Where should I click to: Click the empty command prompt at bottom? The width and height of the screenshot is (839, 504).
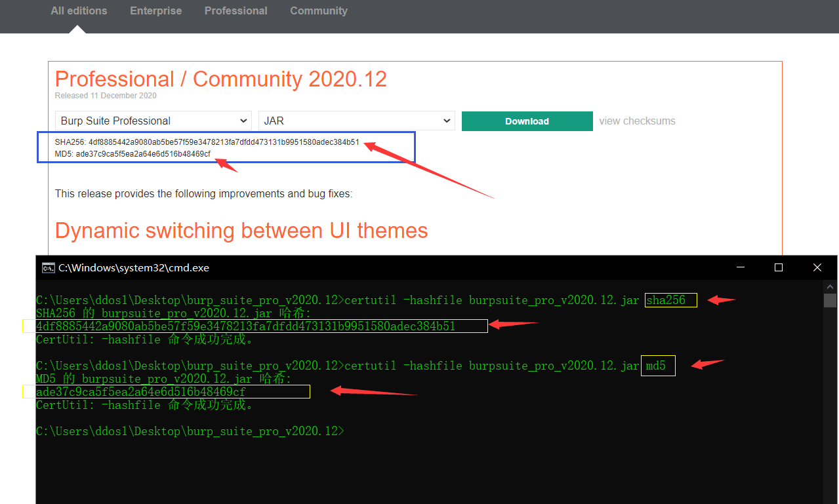190,431
